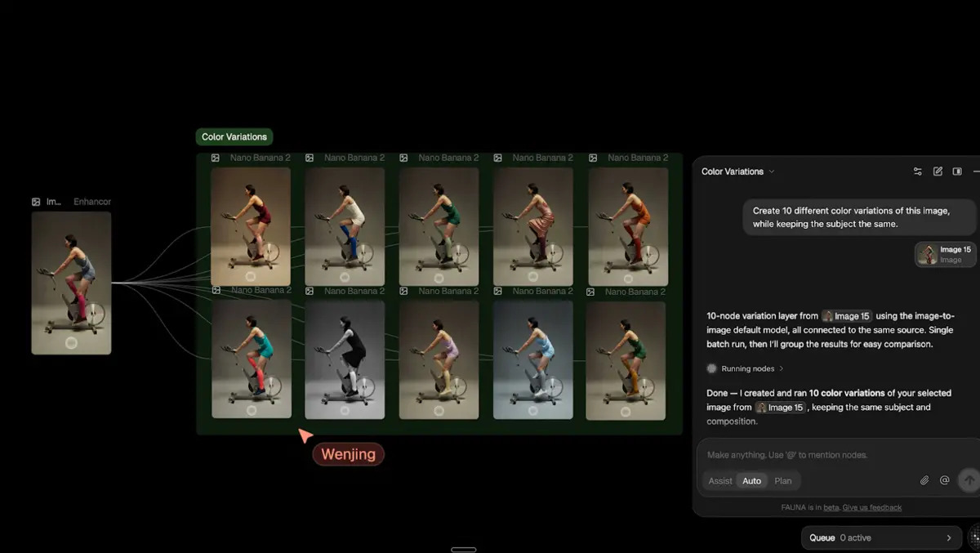This screenshot has height=553, width=980.
Task: Open chat settings sliders icon
Action: (917, 172)
